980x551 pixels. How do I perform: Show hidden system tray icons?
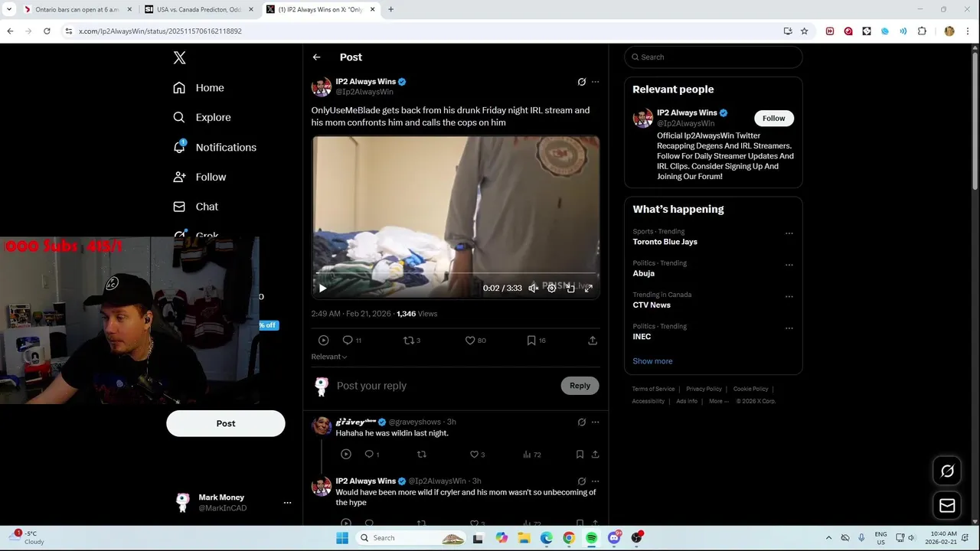point(828,538)
